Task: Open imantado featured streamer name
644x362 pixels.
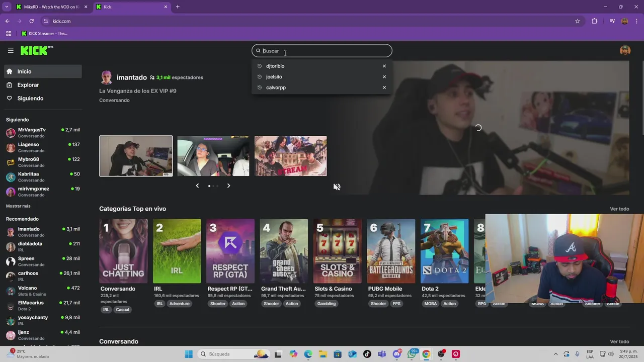Action: point(132,77)
